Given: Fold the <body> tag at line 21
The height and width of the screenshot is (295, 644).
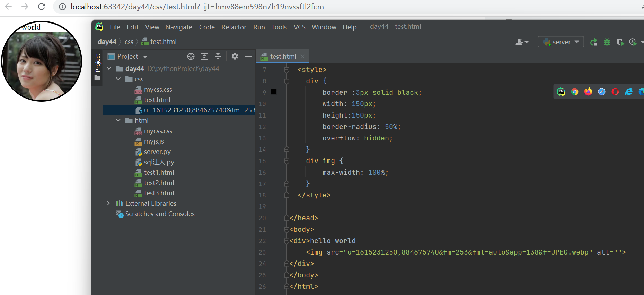Looking at the screenshot, I should [x=286, y=229].
